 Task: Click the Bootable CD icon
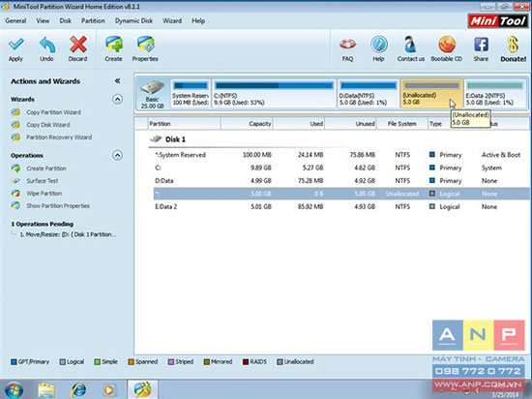coord(447,45)
